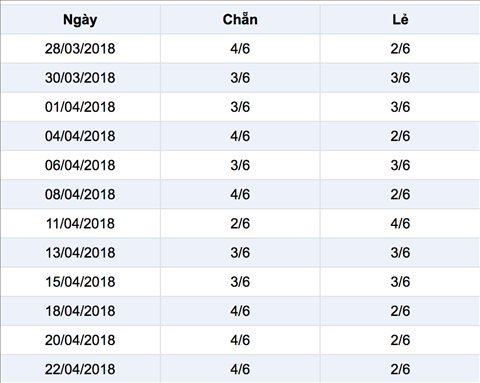Image resolution: width=480 pixels, height=383 pixels.
Task: Click the date cell 22/04/2018
Action: (80, 369)
